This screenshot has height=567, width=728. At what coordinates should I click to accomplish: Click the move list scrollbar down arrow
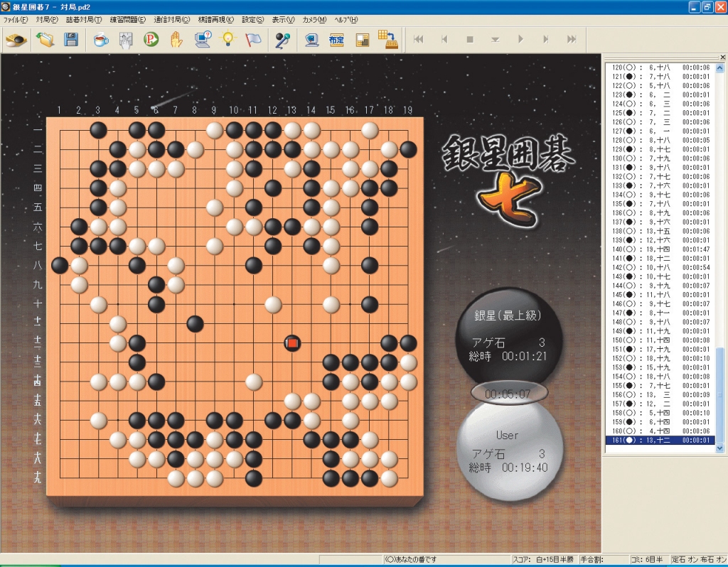click(x=719, y=448)
